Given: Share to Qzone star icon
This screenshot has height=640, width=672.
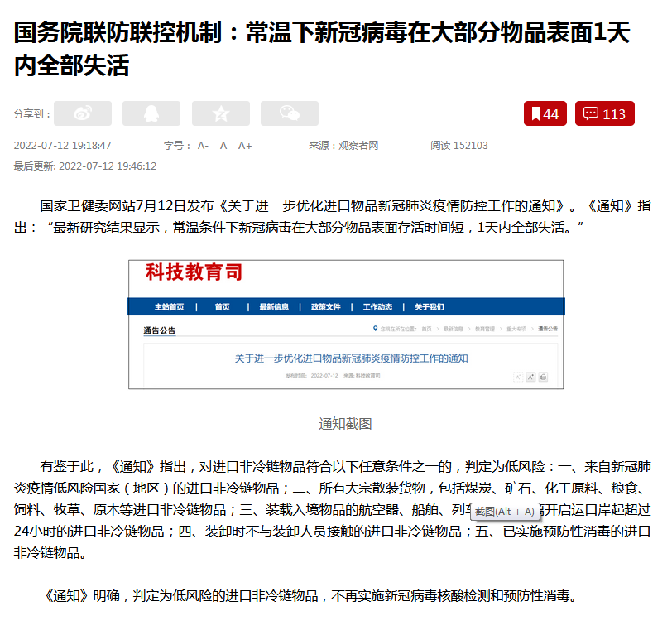Looking at the screenshot, I should click(x=221, y=113).
